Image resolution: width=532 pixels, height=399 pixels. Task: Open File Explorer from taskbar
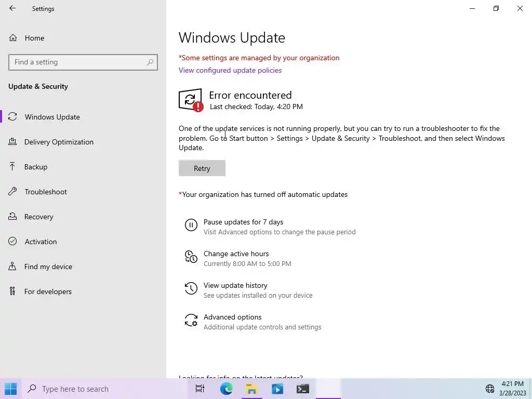[x=252, y=389]
